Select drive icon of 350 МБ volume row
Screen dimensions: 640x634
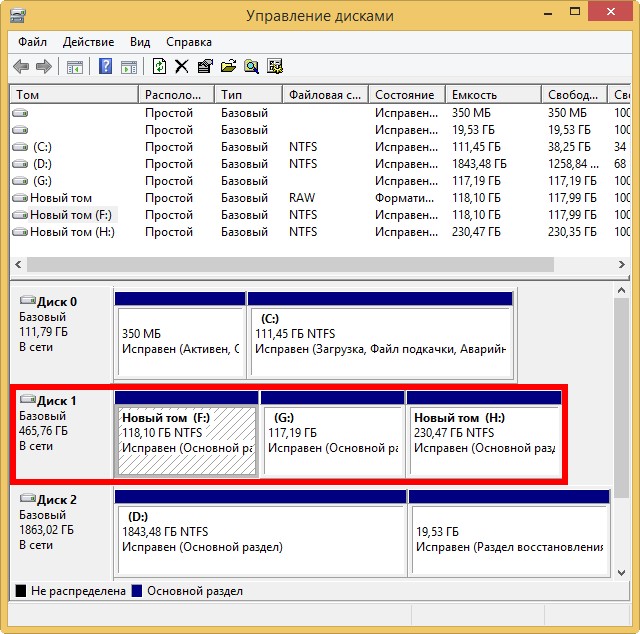[x=20, y=113]
